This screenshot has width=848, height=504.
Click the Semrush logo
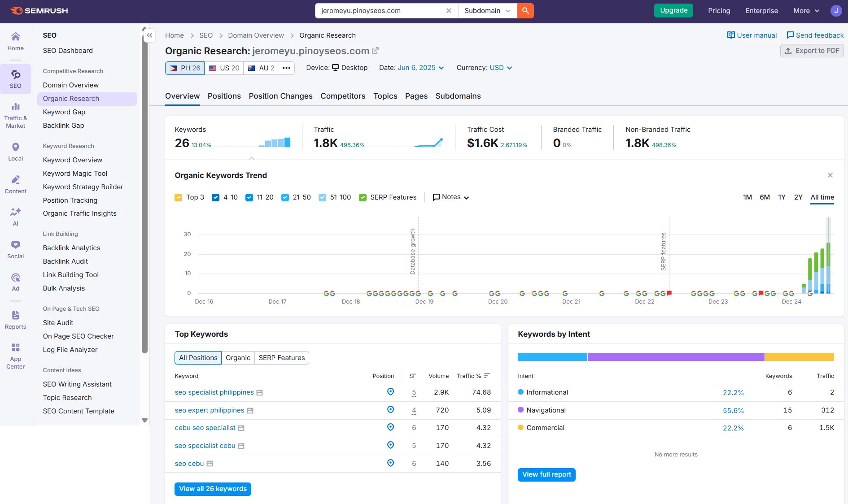39,11
